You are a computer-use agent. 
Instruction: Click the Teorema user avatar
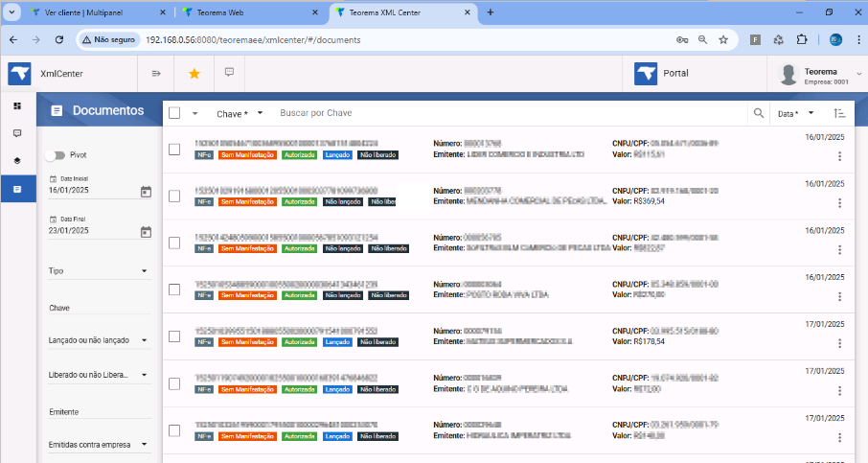click(788, 74)
